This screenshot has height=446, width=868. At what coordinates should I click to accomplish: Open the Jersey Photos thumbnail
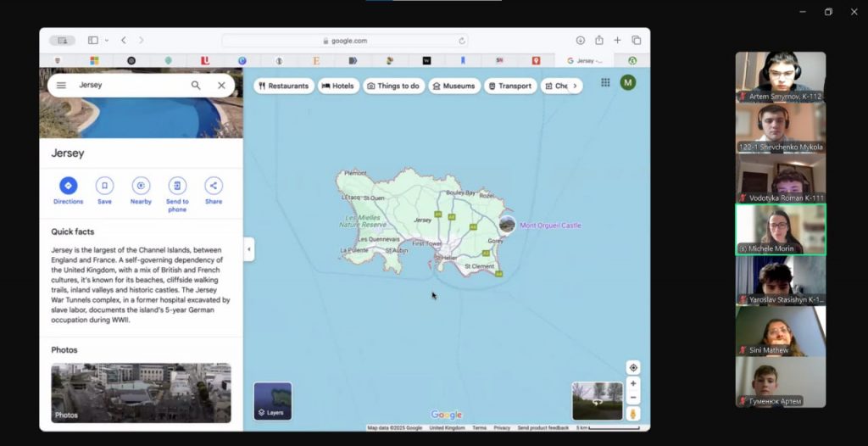(141, 393)
